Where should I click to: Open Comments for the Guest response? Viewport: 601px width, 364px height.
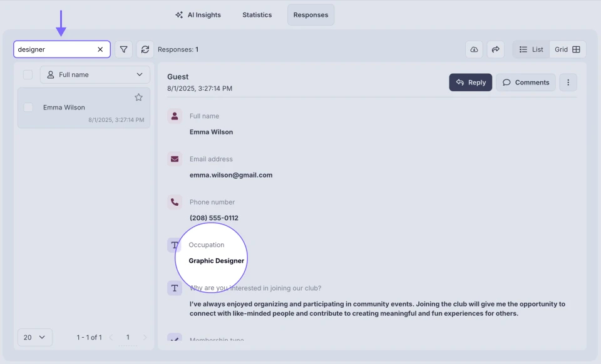[x=525, y=82]
